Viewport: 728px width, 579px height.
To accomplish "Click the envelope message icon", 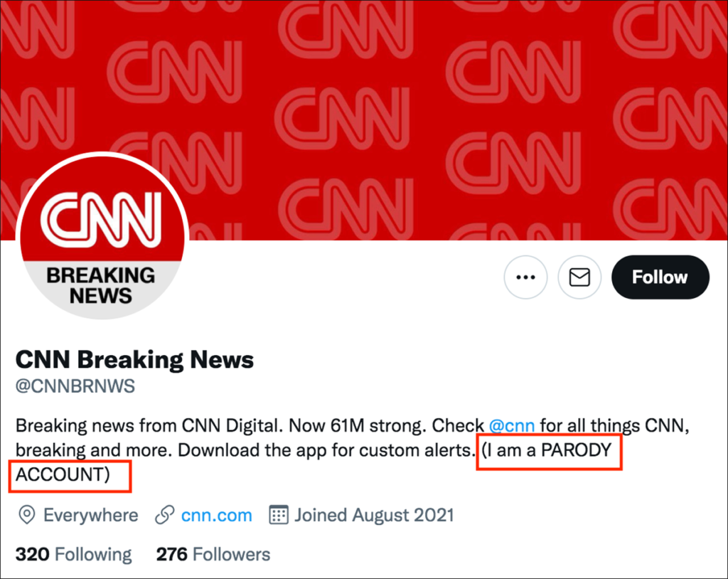I will [579, 277].
